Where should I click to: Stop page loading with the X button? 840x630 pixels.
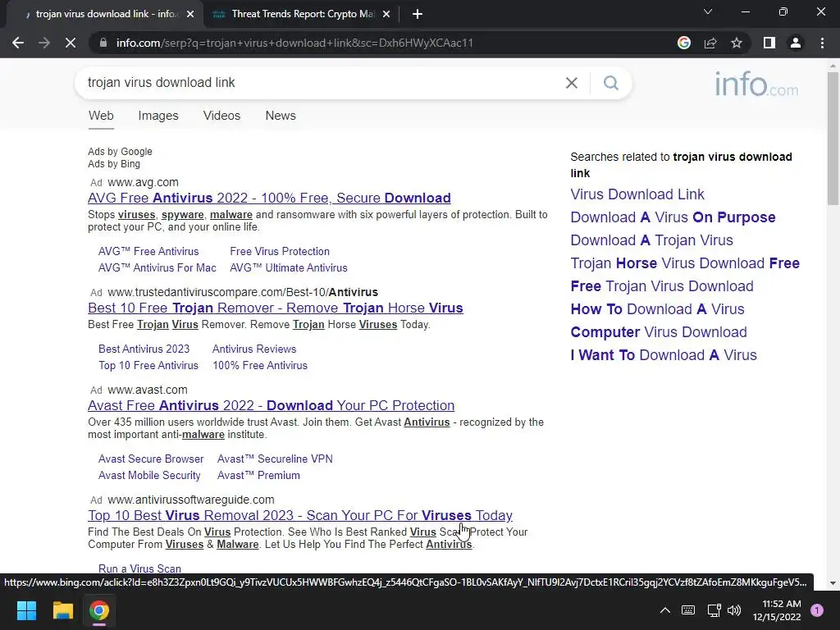coord(71,43)
